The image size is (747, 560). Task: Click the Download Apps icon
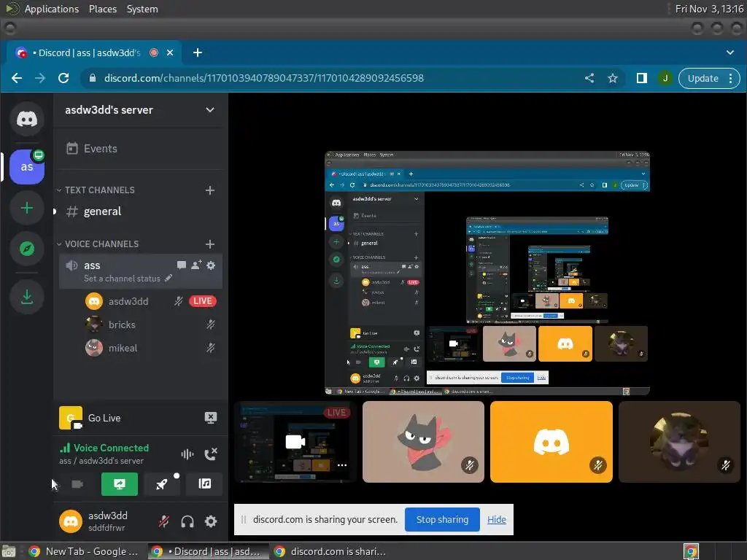[x=27, y=297]
